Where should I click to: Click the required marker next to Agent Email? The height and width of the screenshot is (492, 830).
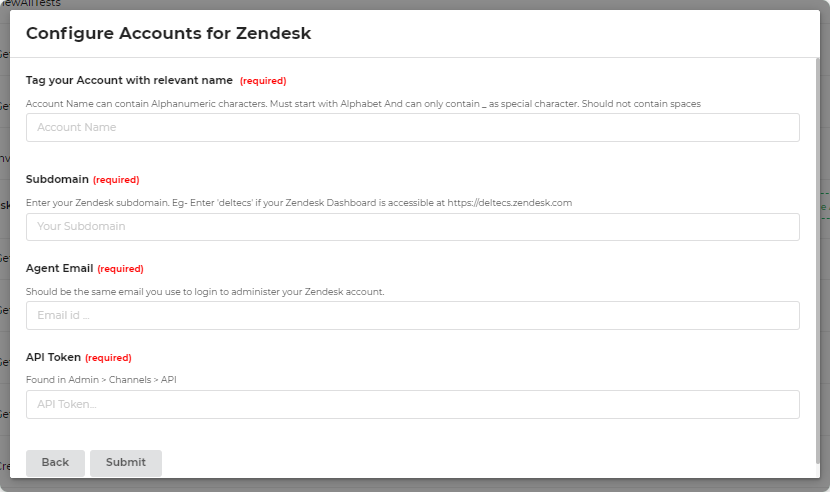(120, 269)
